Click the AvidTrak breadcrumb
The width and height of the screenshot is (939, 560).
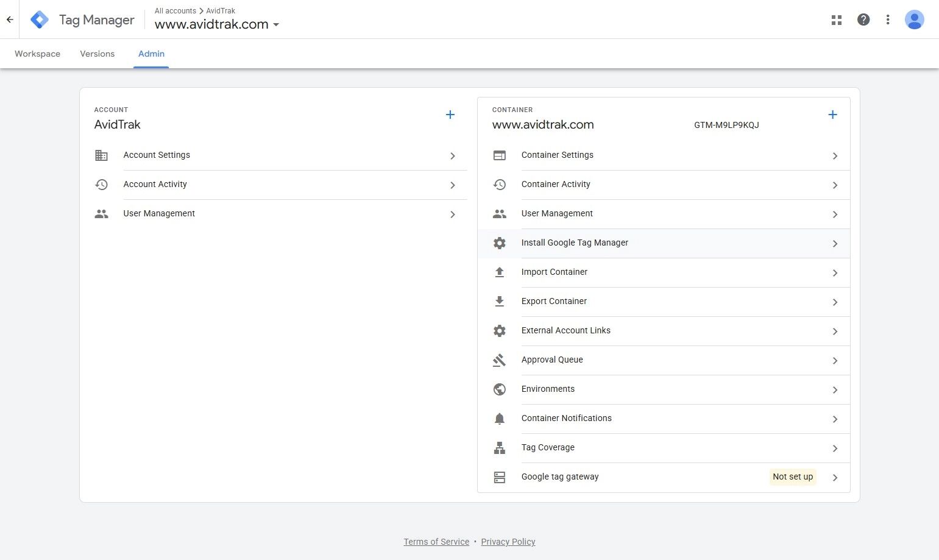(x=221, y=11)
